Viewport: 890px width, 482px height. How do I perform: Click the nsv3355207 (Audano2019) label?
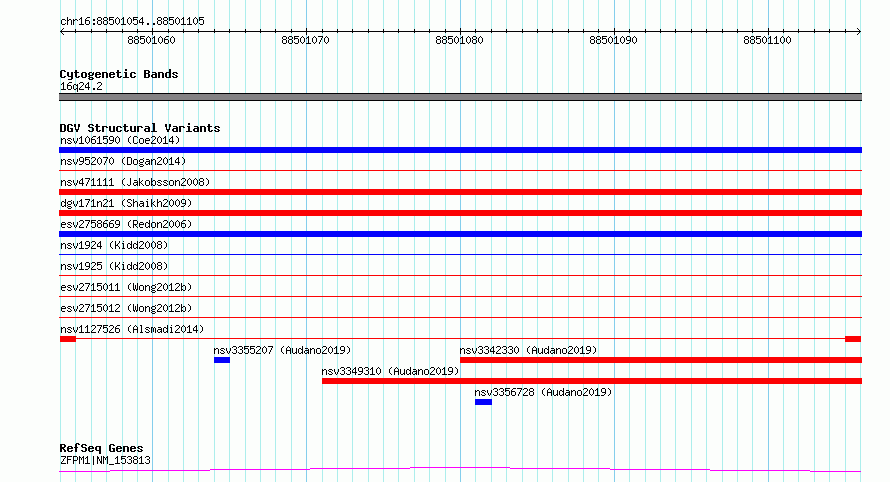tap(283, 350)
